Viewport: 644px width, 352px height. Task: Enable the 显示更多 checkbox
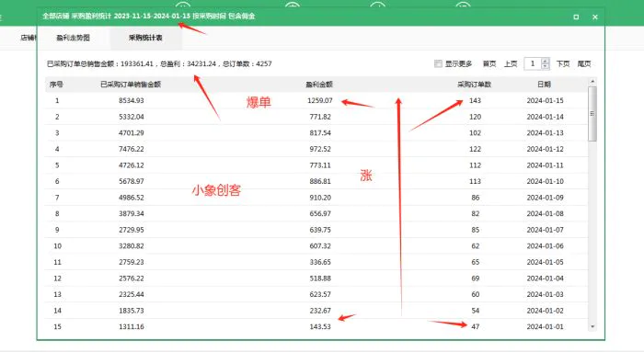(x=438, y=63)
